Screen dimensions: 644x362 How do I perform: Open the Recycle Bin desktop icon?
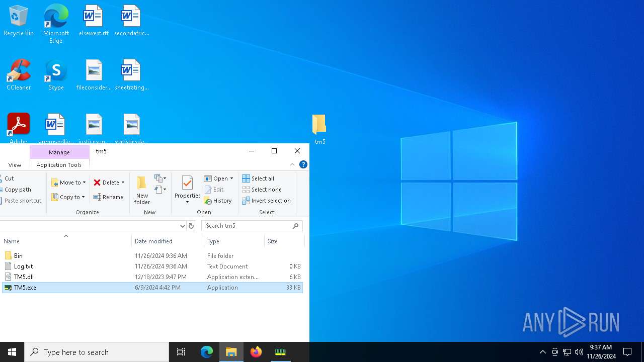click(19, 21)
